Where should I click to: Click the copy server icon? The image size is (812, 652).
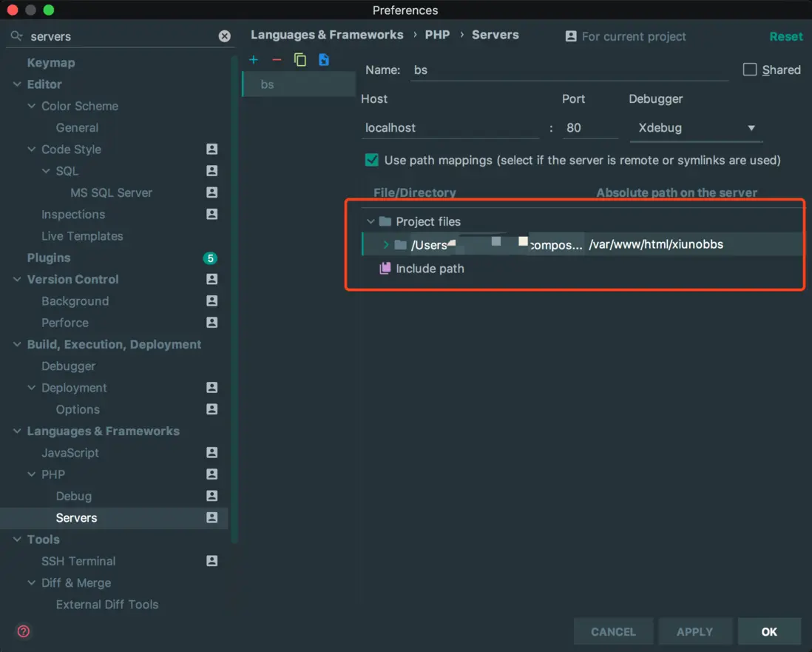coord(300,60)
